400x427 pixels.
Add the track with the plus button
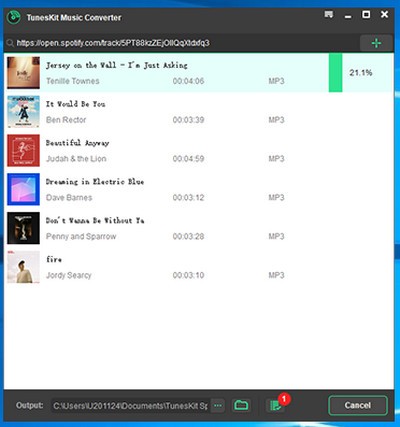tap(376, 43)
